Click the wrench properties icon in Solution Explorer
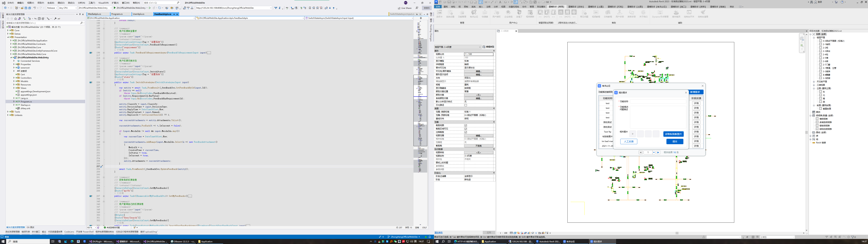This screenshot has width=868, height=244. click(55, 18)
